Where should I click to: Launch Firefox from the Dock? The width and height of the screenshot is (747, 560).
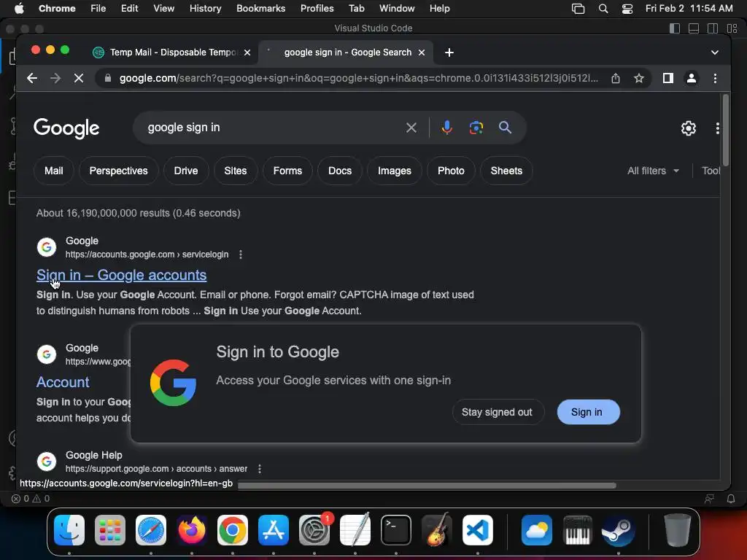[x=192, y=530]
